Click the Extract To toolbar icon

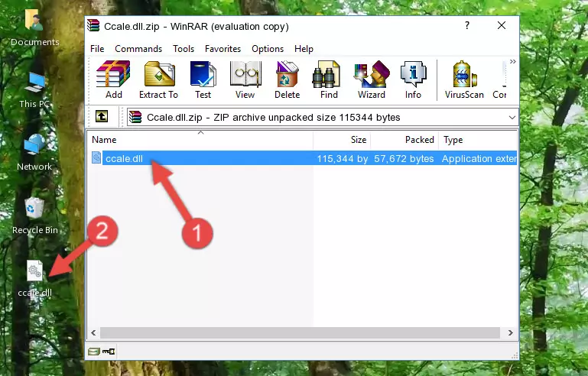click(158, 79)
